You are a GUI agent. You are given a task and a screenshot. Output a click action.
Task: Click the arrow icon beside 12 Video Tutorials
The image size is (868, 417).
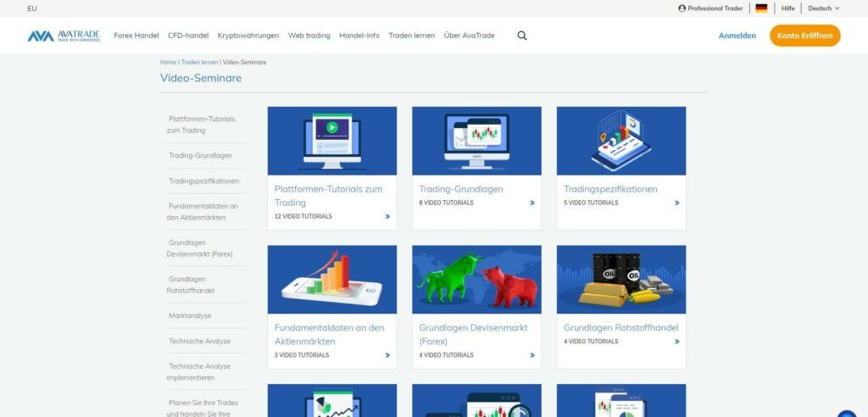point(387,216)
